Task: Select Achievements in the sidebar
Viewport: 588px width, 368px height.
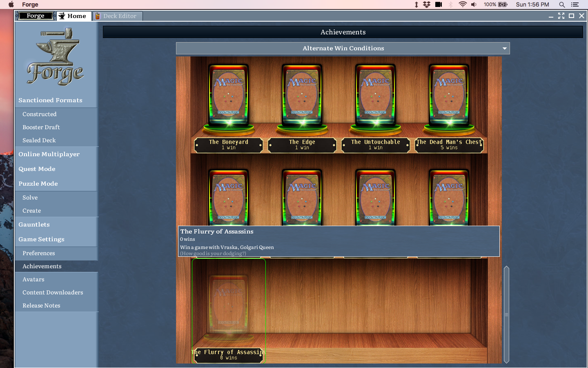Action: (x=57, y=266)
